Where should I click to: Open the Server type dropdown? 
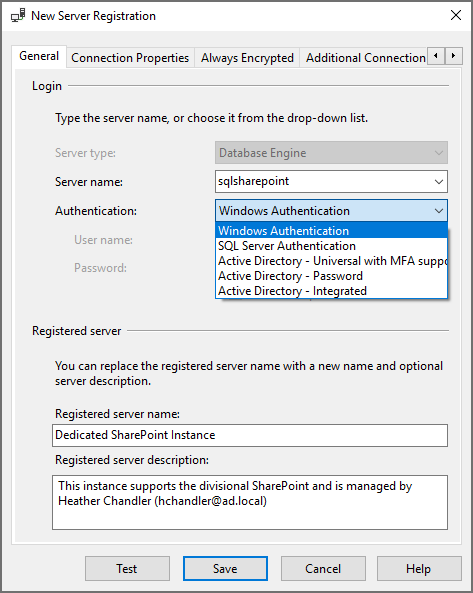331,153
